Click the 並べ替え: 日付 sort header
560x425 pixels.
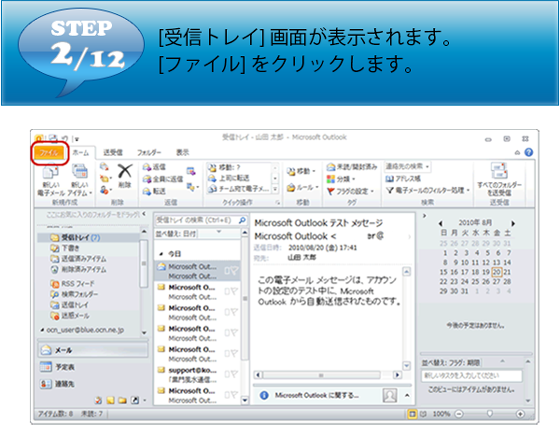click(176, 234)
